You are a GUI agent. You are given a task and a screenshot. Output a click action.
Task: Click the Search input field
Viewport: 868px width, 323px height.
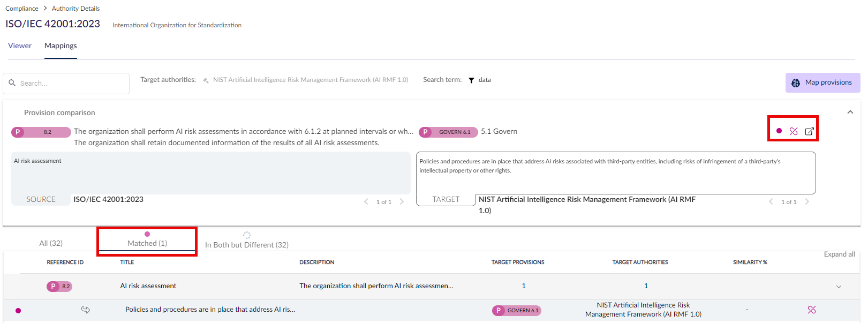[x=66, y=83]
